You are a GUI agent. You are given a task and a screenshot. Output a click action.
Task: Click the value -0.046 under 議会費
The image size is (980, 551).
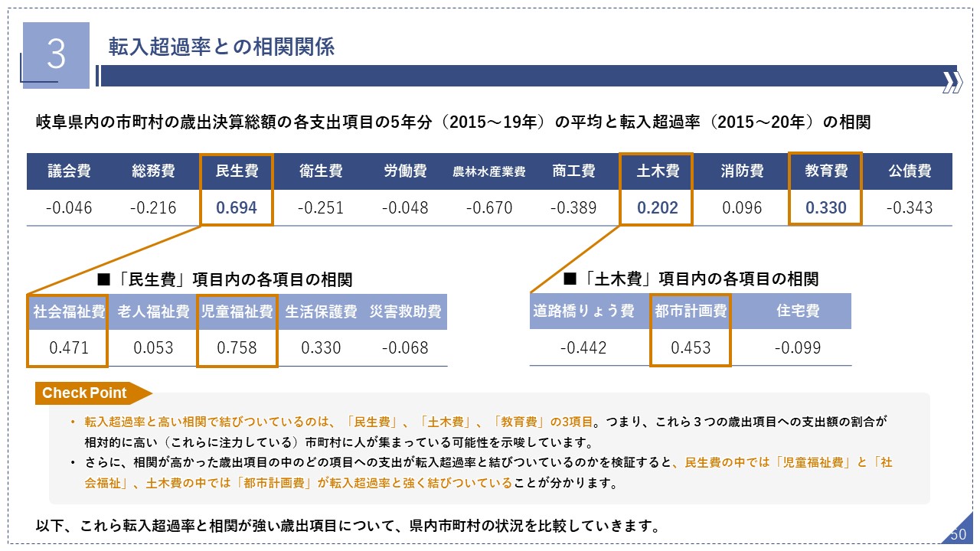pyautogui.click(x=69, y=207)
